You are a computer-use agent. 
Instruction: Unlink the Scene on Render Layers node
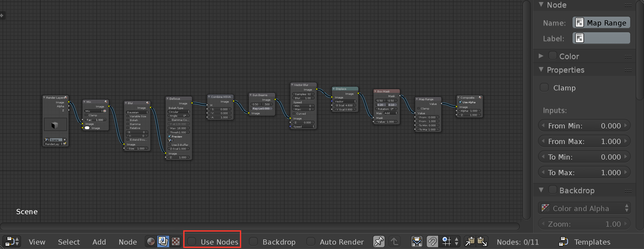pyautogui.click(x=64, y=140)
